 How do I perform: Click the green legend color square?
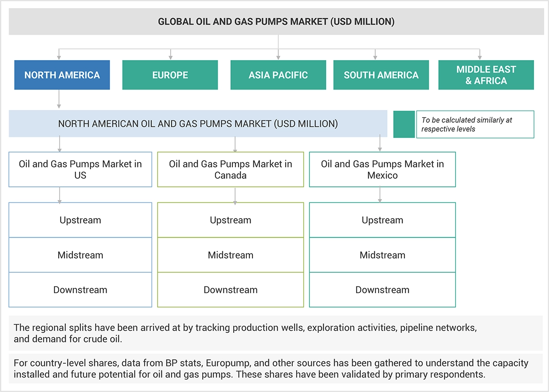[404, 124]
